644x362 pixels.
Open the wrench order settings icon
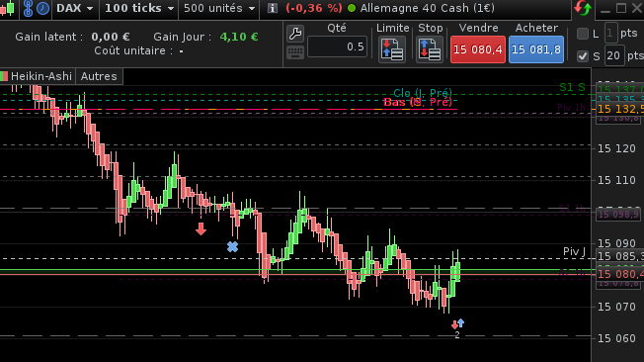click(x=295, y=34)
